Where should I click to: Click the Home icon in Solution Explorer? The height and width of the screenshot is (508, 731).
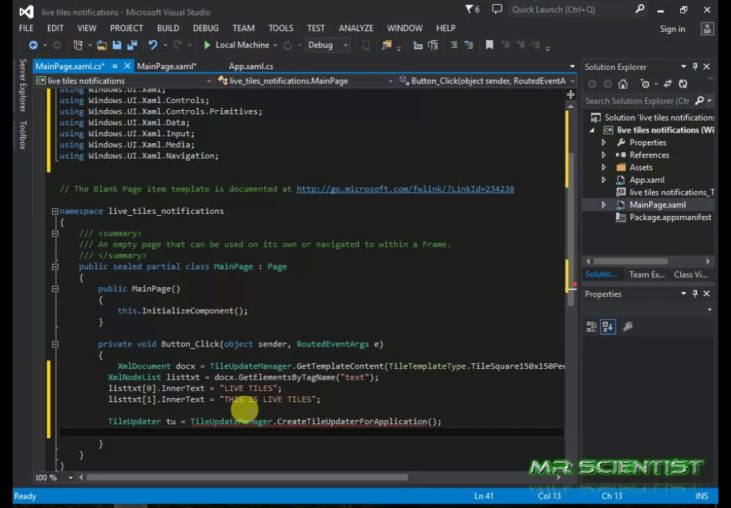click(624, 84)
